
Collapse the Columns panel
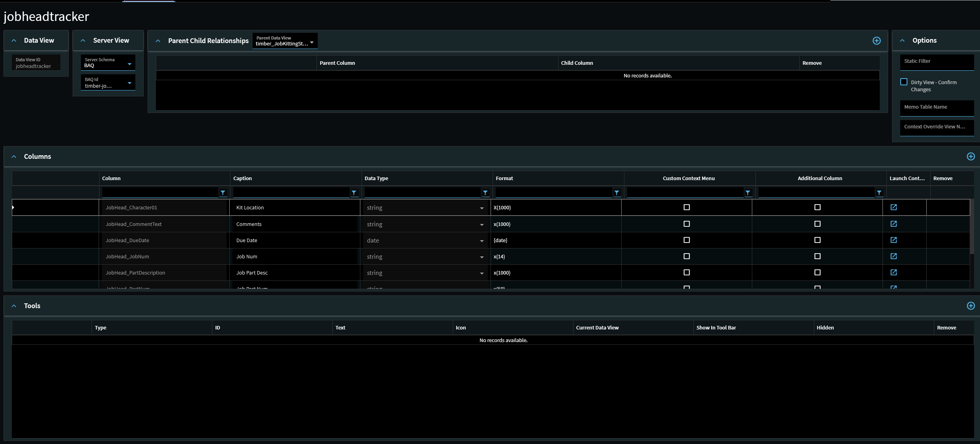click(x=14, y=156)
